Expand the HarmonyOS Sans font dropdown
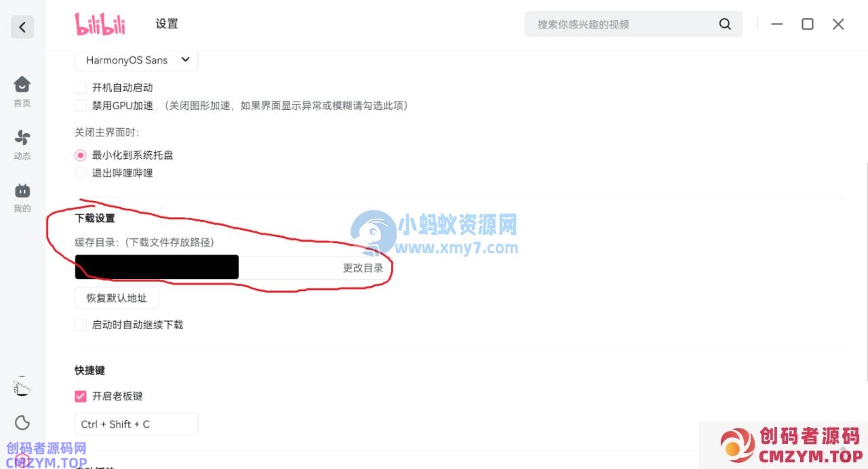 click(x=136, y=60)
